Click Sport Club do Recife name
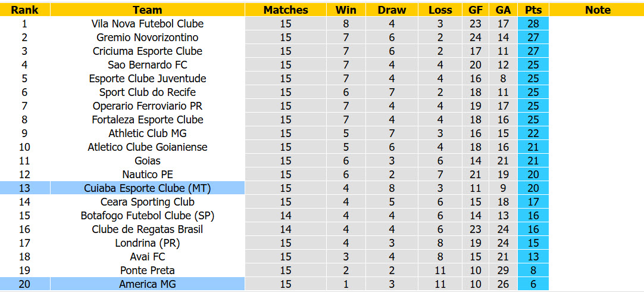The height and width of the screenshot is (292, 644). coord(148,92)
